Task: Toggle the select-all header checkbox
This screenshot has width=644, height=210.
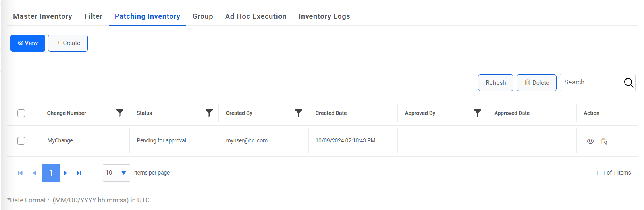Action: (x=21, y=113)
